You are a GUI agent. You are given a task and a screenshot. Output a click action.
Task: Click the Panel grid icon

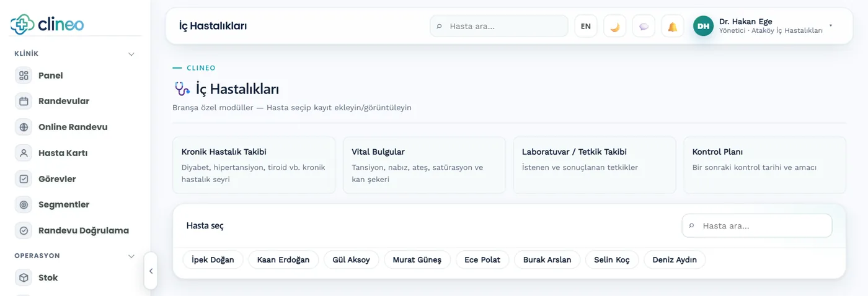[x=24, y=76]
